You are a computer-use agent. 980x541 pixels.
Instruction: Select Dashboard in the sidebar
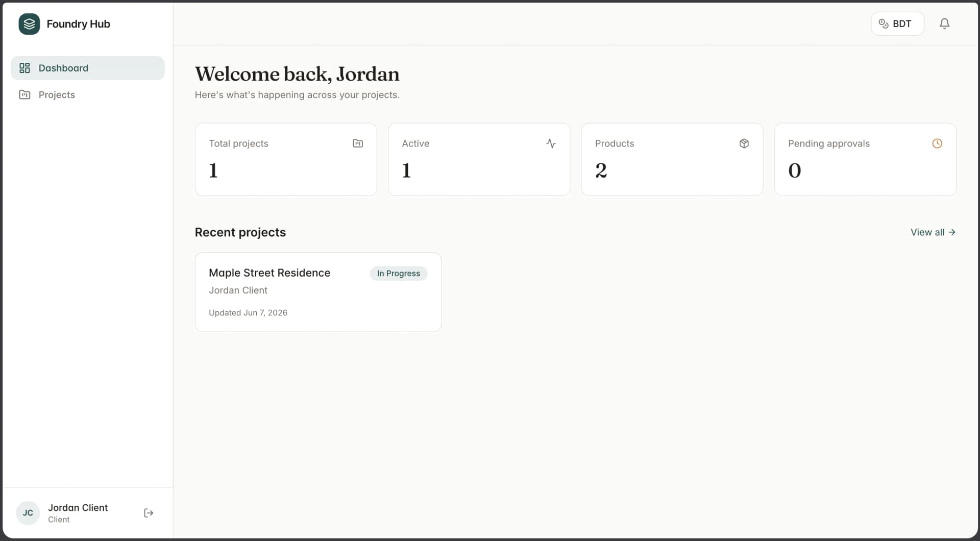(x=88, y=68)
